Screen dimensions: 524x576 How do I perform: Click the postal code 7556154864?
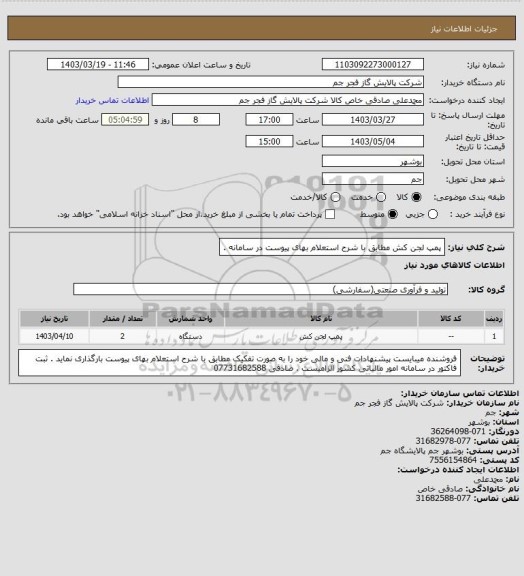[x=453, y=460]
